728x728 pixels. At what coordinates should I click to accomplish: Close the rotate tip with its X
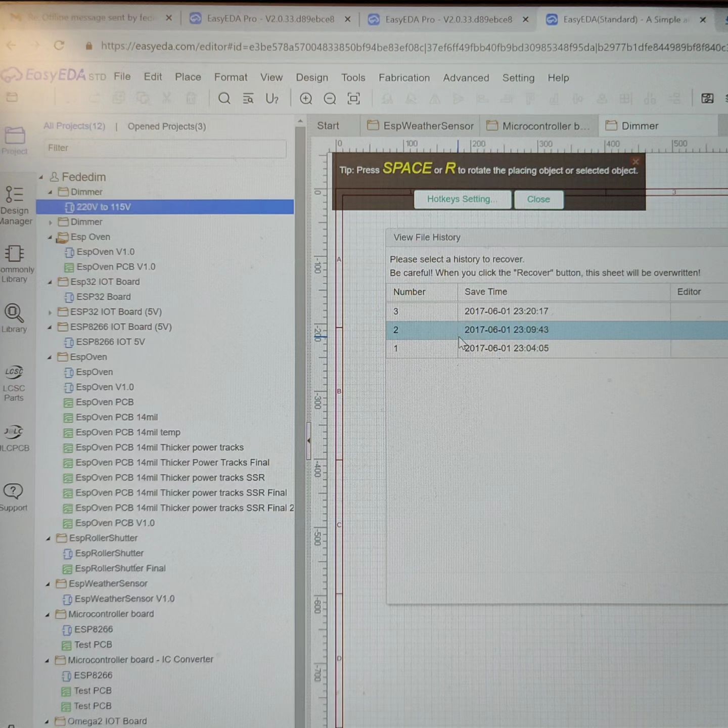[635, 161]
